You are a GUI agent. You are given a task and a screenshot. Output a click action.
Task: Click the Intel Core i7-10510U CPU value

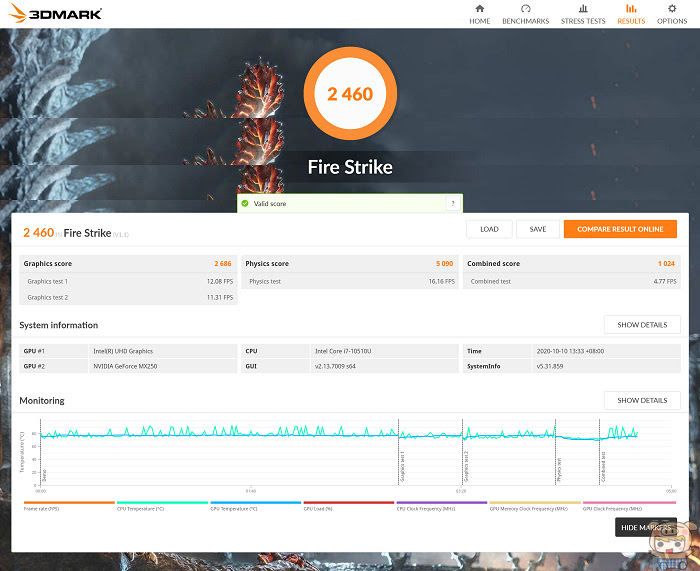pos(343,351)
